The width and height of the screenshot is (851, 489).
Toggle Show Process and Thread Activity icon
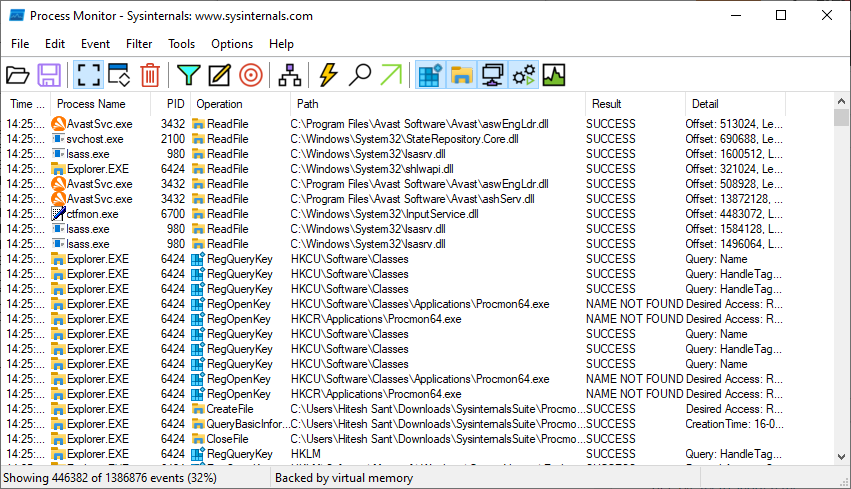[523, 75]
